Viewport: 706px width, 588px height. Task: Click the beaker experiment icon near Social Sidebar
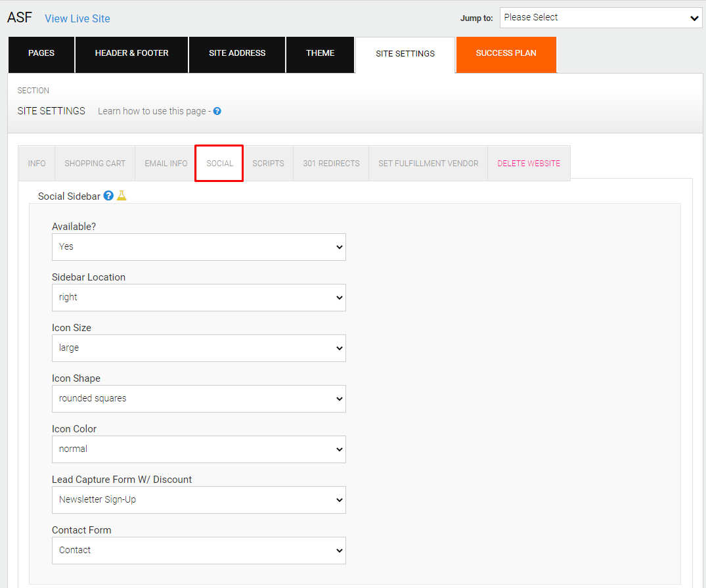[120, 196]
